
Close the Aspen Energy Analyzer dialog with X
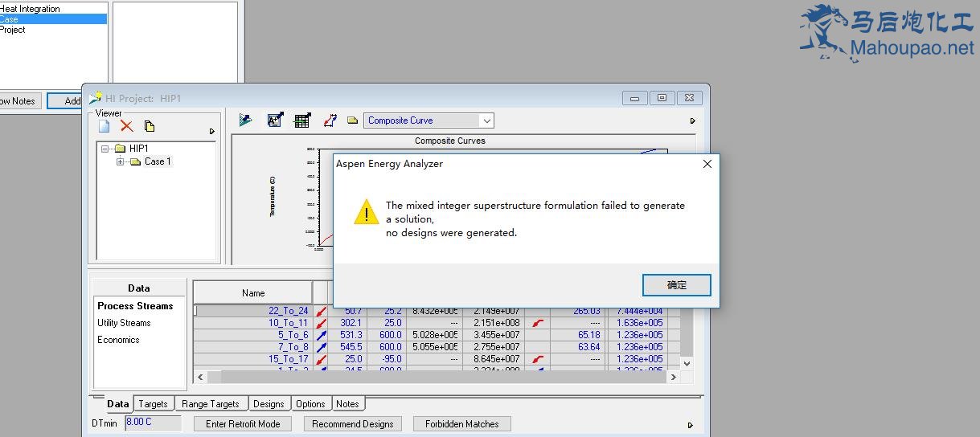point(707,164)
